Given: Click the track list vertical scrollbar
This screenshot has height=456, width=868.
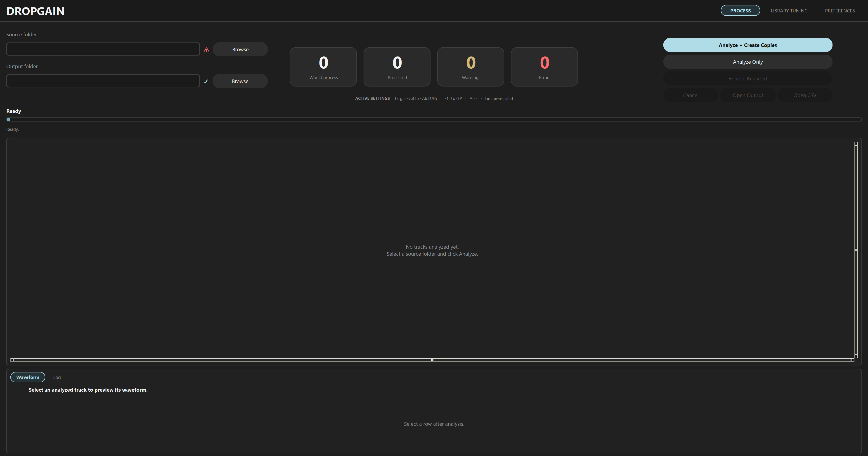Looking at the screenshot, I should (856, 250).
